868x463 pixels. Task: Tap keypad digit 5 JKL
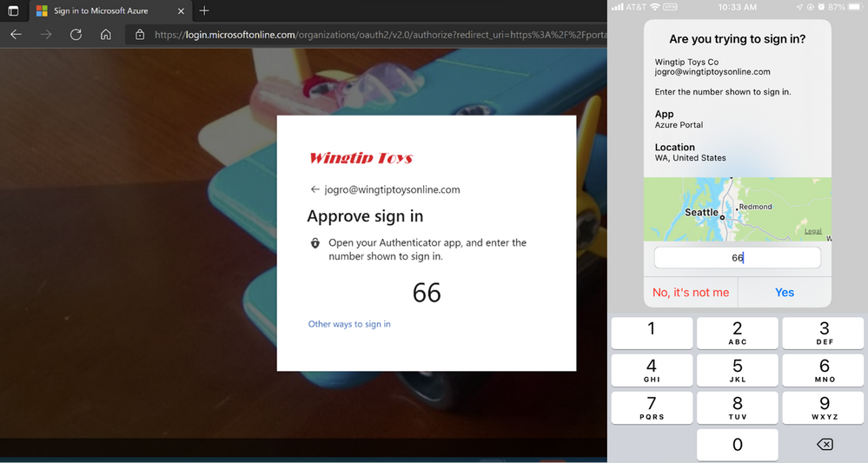click(738, 371)
